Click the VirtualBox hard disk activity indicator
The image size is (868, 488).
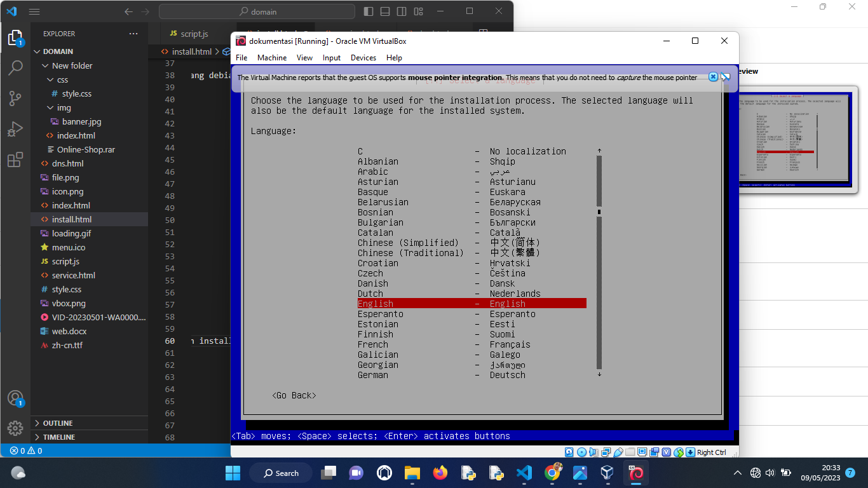tap(569, 452)
